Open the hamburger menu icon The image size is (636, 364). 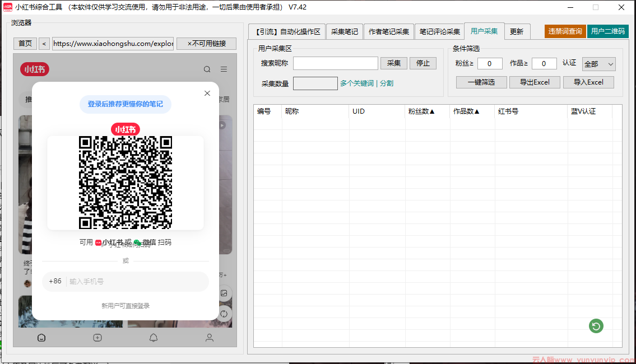pos(224,69)
